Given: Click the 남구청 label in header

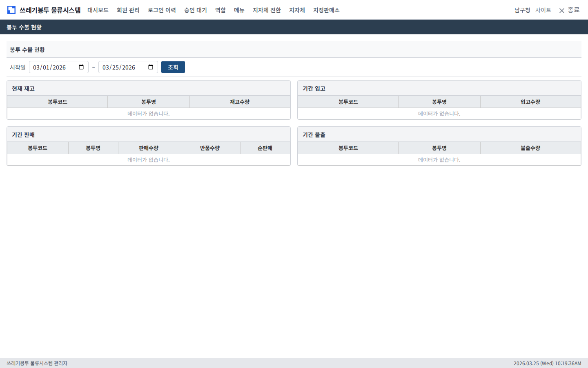Looking at the screenshot, I should pyautogui.click(x=522, y=10).
